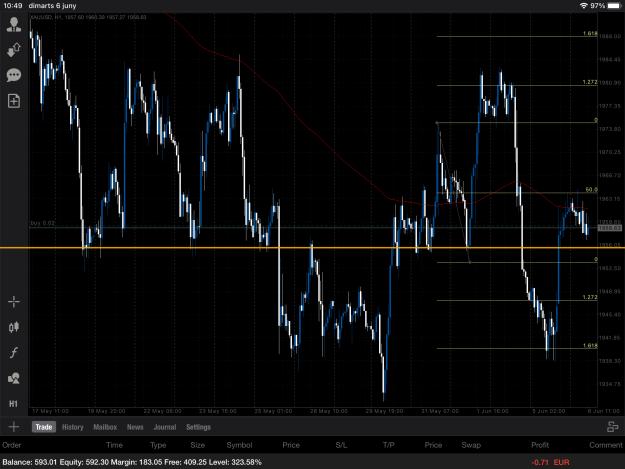This screenshot has width=625, height=469.
Task: Open the indicators f icon
Action: [x=14, y=353]
